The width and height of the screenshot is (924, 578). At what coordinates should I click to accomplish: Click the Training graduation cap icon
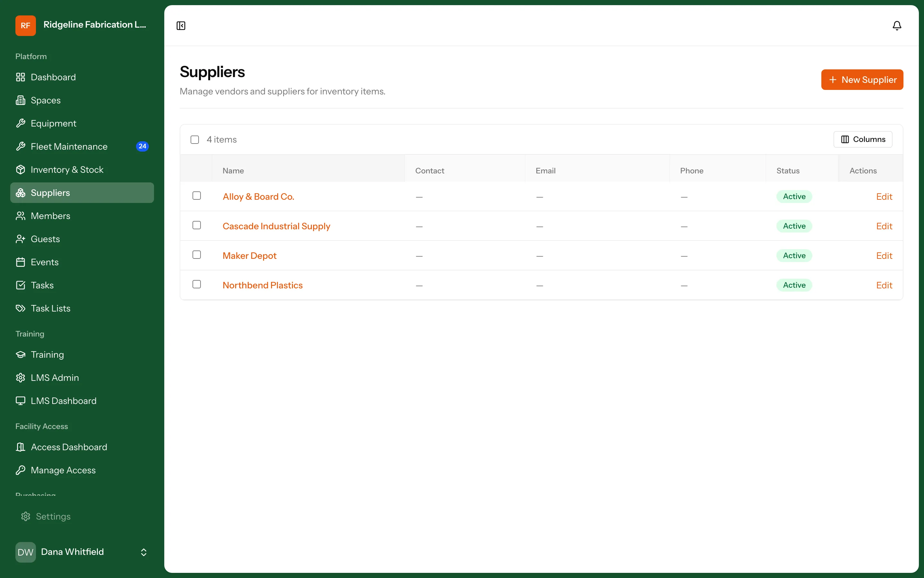(x=21, y=355)
